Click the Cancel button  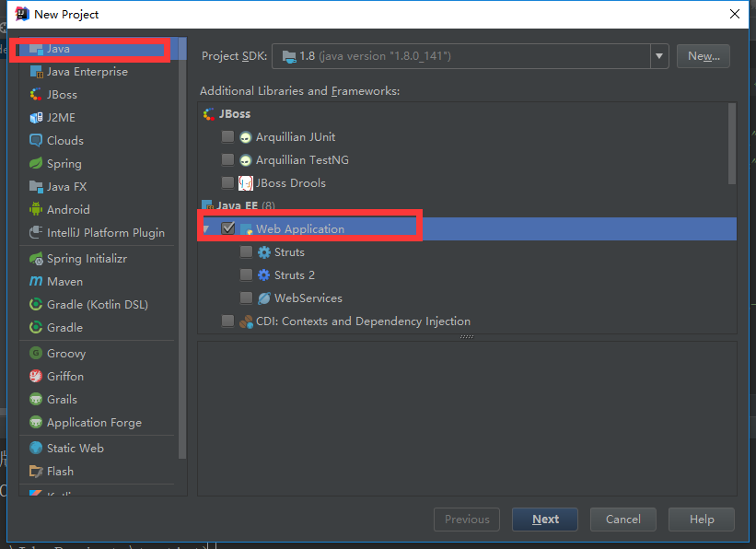coord(622,520)
